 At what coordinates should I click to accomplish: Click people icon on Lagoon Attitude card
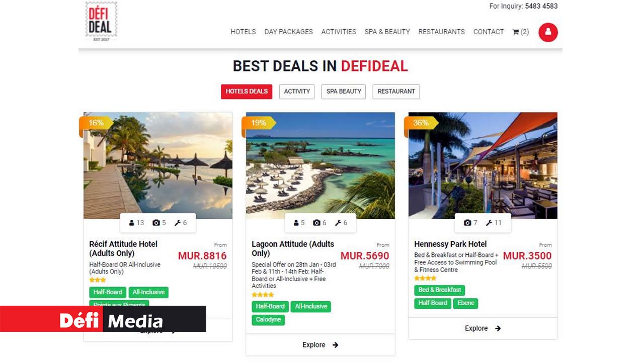pos(296,223)
